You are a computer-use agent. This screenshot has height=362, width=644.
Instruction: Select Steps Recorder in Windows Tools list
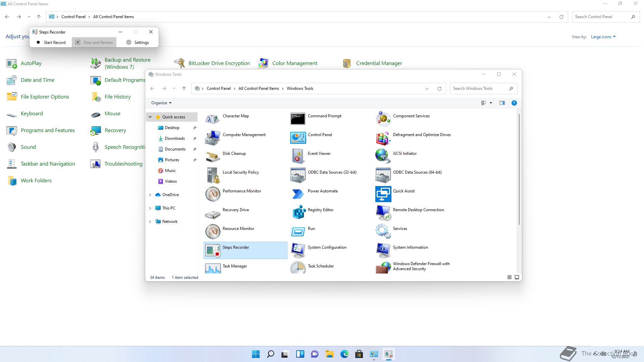[245, 250]
